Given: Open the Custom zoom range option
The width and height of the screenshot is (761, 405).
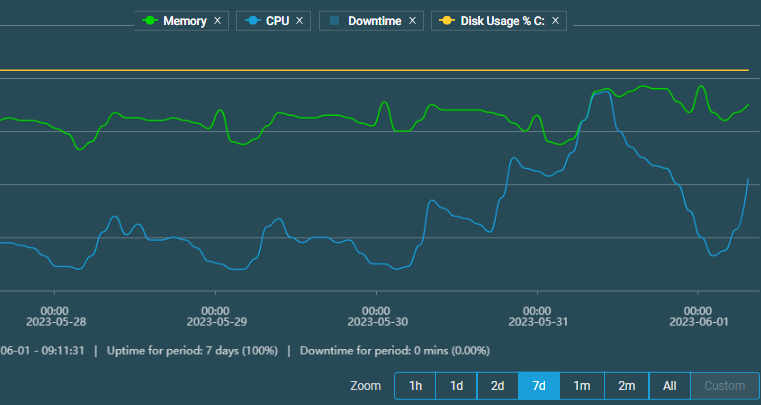Looking at the screenshot, I should [x=724, y=386].
